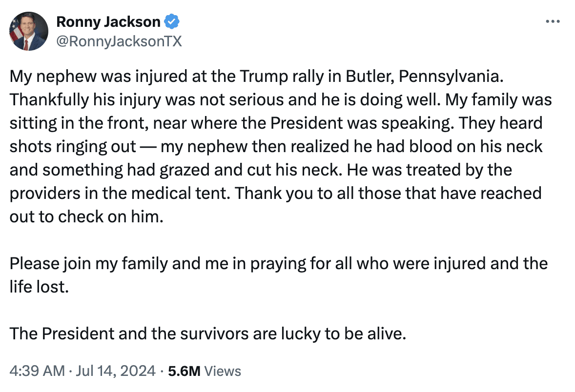Click the line "out to check on him."

(85, 217)
